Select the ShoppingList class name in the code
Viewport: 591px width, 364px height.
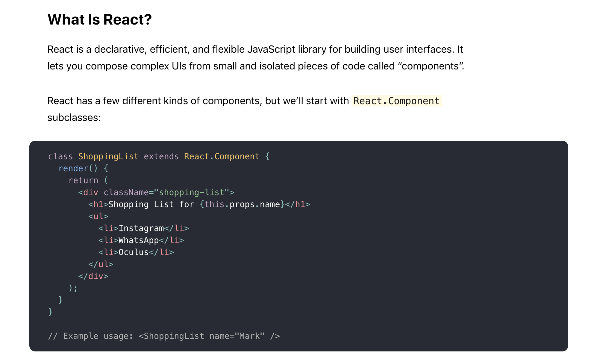(x=108, y=157)
